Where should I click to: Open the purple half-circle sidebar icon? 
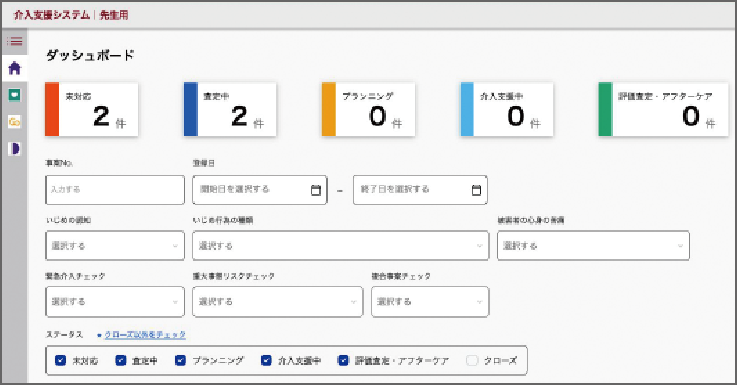click(x=15, y=149)
